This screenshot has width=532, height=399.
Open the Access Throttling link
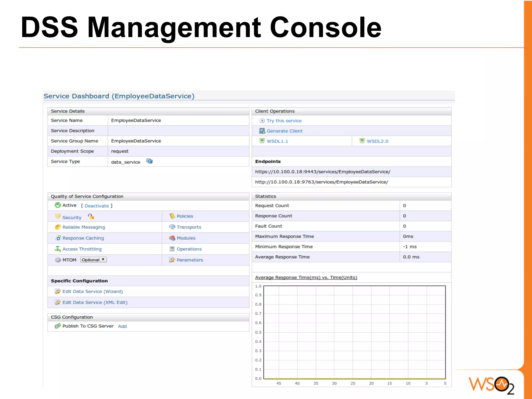(x=82, y=249)
